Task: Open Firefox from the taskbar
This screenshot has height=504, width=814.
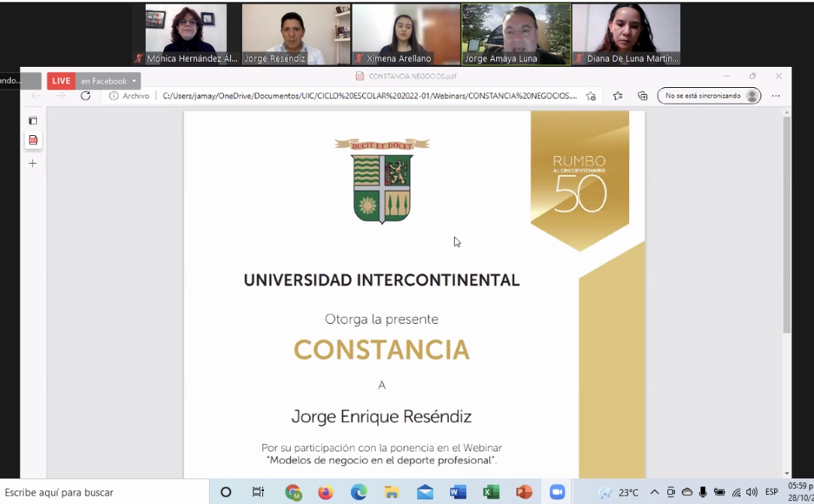Action: [x=325, y=492]
